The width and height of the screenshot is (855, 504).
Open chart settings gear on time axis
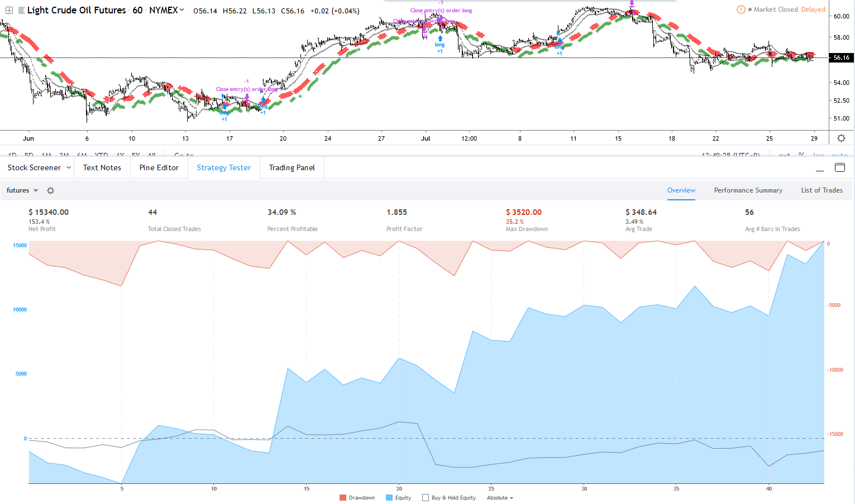(841, 138)
